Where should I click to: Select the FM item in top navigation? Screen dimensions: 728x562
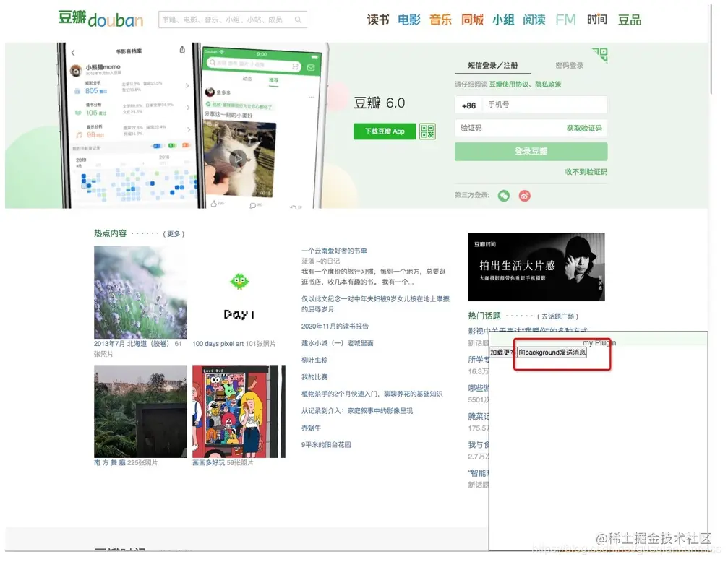click(565, 20)
